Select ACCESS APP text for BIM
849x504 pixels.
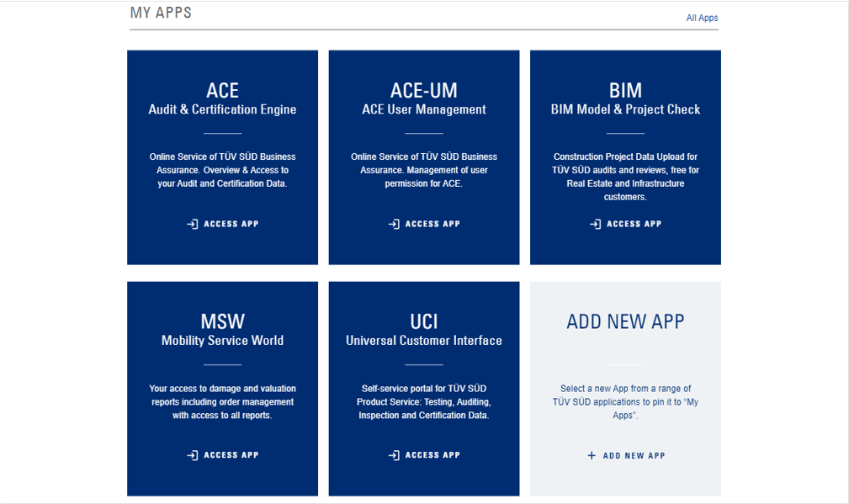(x=634, y=224)
